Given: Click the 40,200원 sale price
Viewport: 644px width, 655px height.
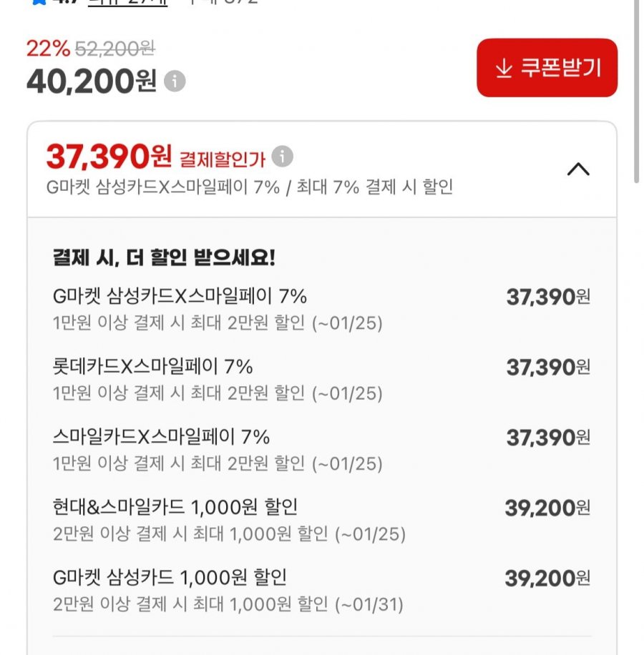Looking at the screenshot, I should click(x=91, y=82).
